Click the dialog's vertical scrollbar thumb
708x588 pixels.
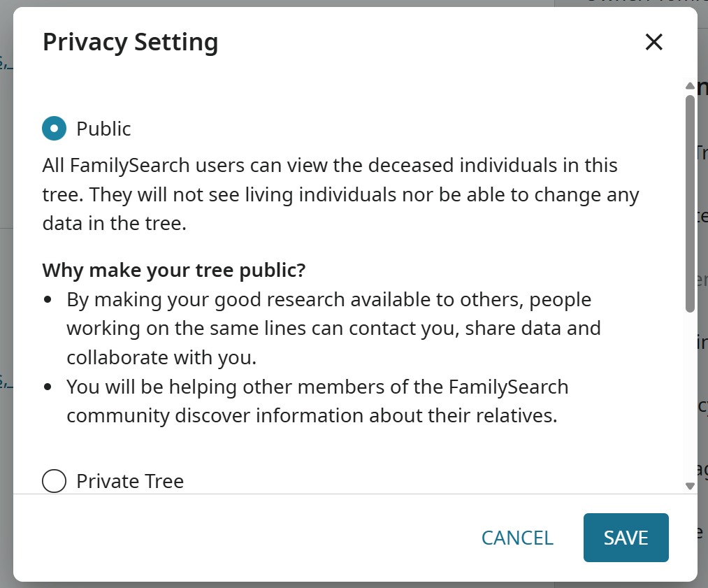(690, 203)
